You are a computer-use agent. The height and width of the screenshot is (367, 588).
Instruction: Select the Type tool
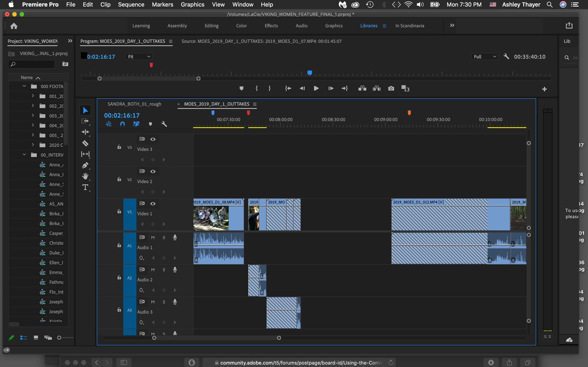point(85,187)
